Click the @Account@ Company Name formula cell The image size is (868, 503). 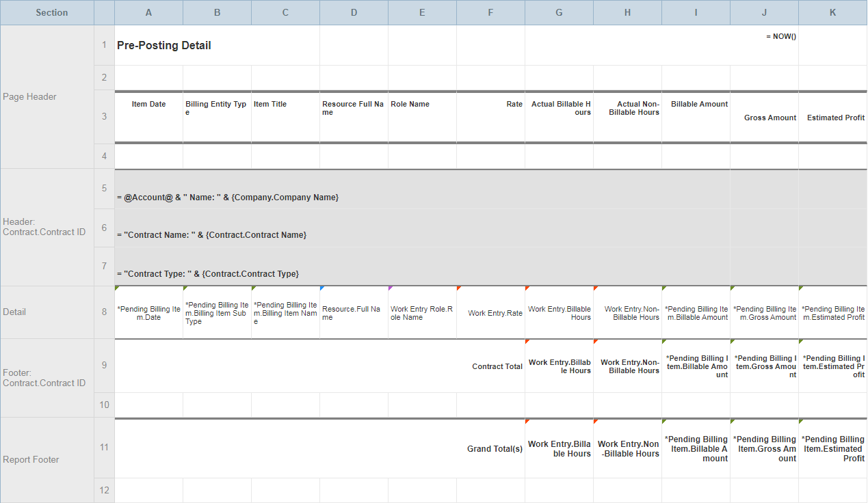click(x=228, y=198)
